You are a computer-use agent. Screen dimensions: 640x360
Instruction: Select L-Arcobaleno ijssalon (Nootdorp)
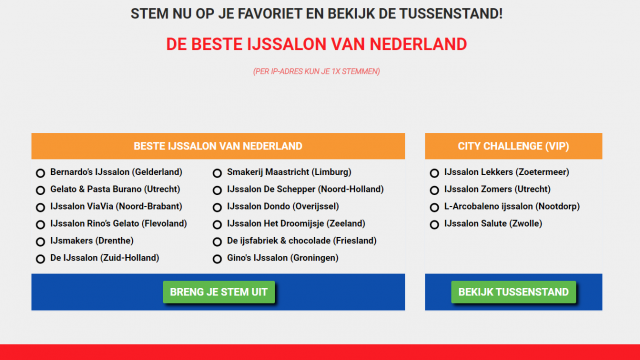point(434,207)
